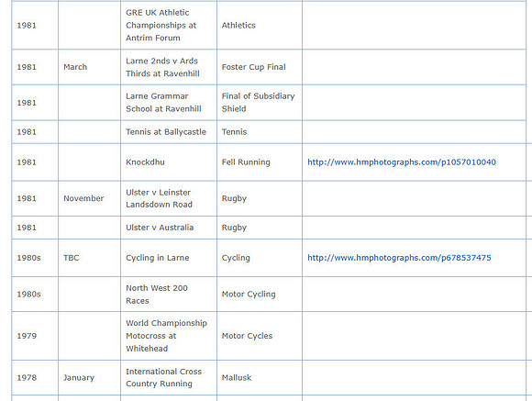Select 'Ulster v Australia' cell
This screenshot has height=401, width=532.
(169, 228)
